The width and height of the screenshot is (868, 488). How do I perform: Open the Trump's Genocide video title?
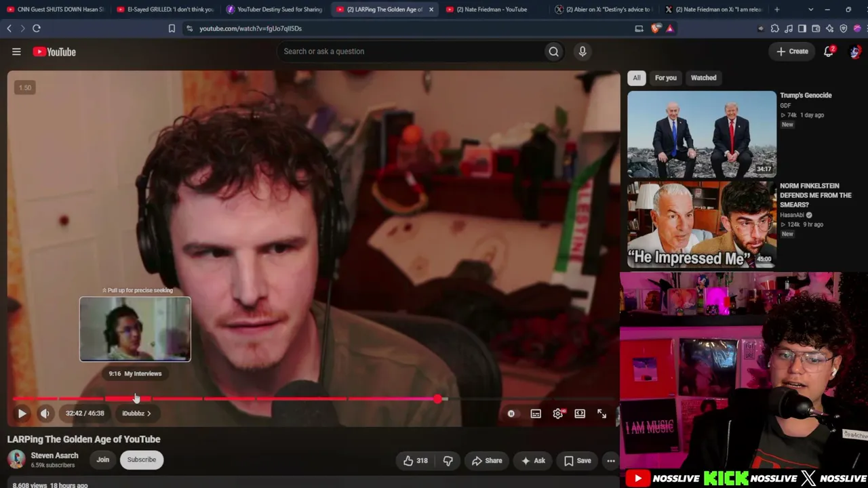tap(806, 96)
